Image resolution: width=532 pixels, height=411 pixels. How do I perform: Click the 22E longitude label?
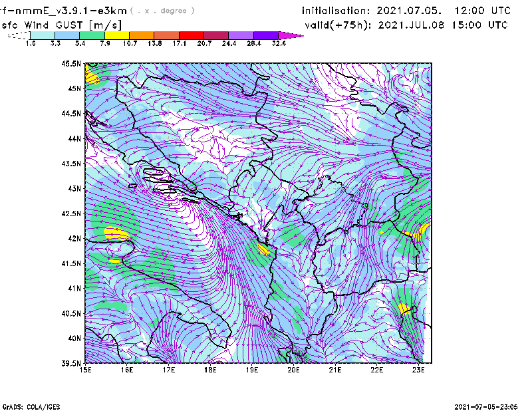coord(376,370)
